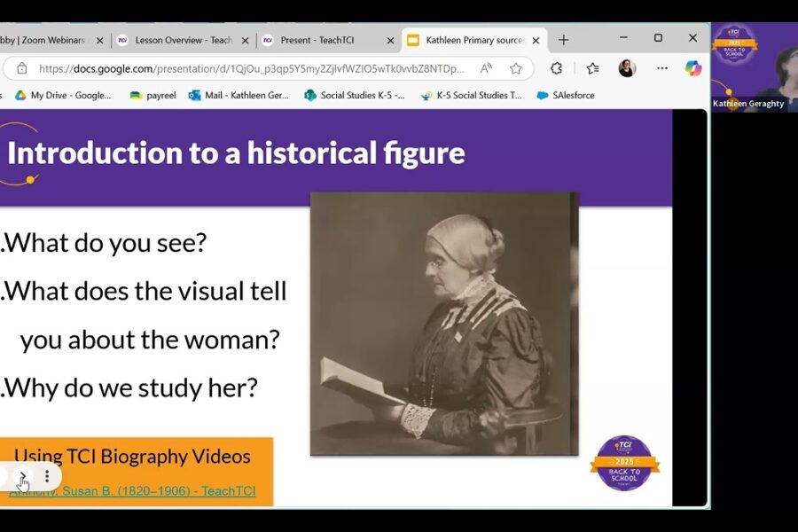Click the text 'What do you see?'
798x532 pixels.
[x=106, y=242]
